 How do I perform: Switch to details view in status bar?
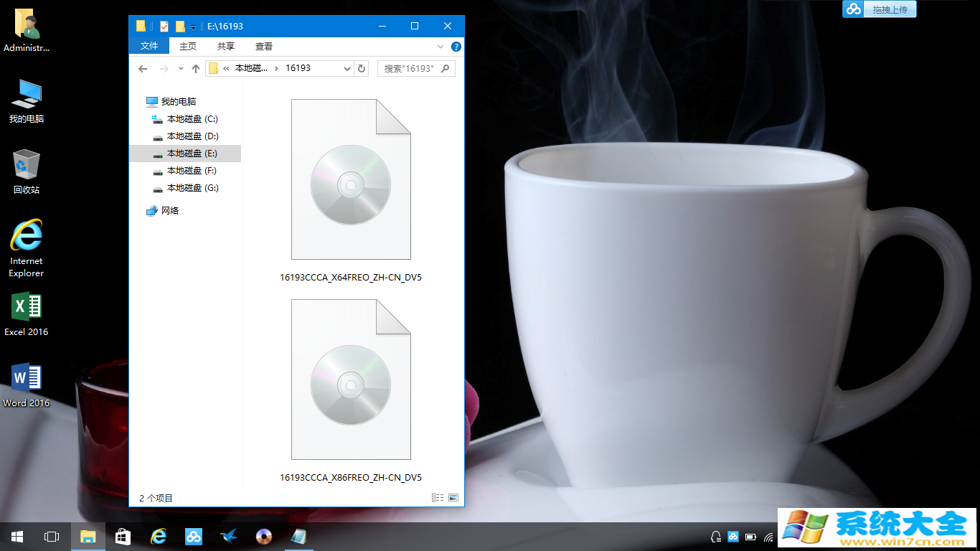(438, 497)
